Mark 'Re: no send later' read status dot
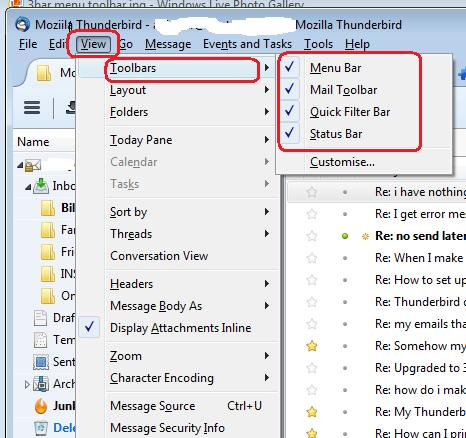466x438 pixels. [x=345, y=236]
